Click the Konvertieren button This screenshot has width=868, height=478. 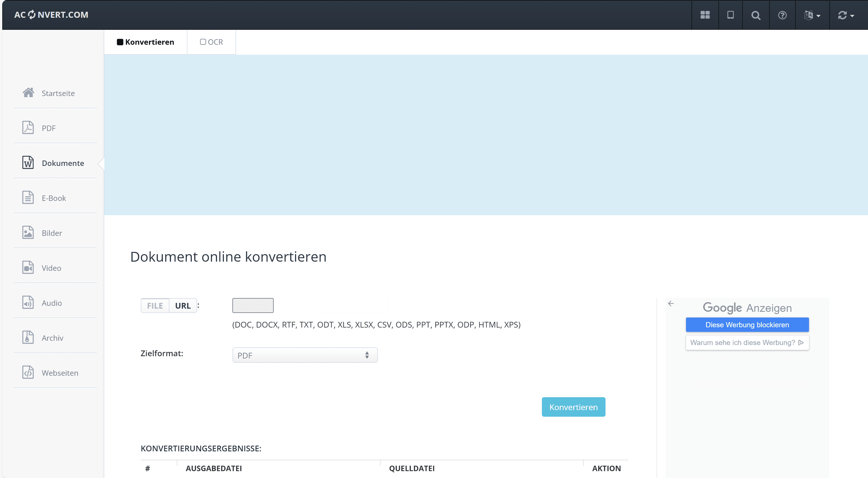(x=573, y=407)
